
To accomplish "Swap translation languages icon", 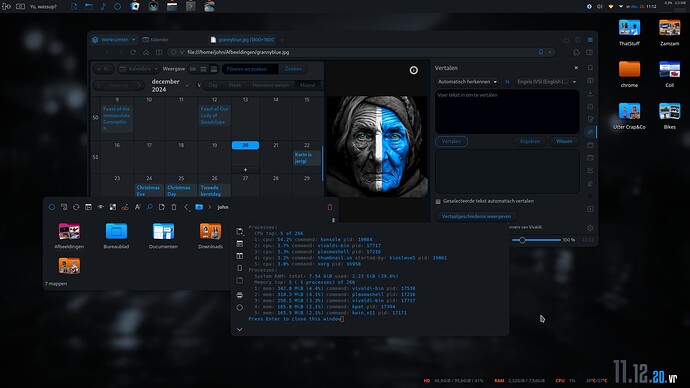I will pyautogui.click(x=507, y=82).
